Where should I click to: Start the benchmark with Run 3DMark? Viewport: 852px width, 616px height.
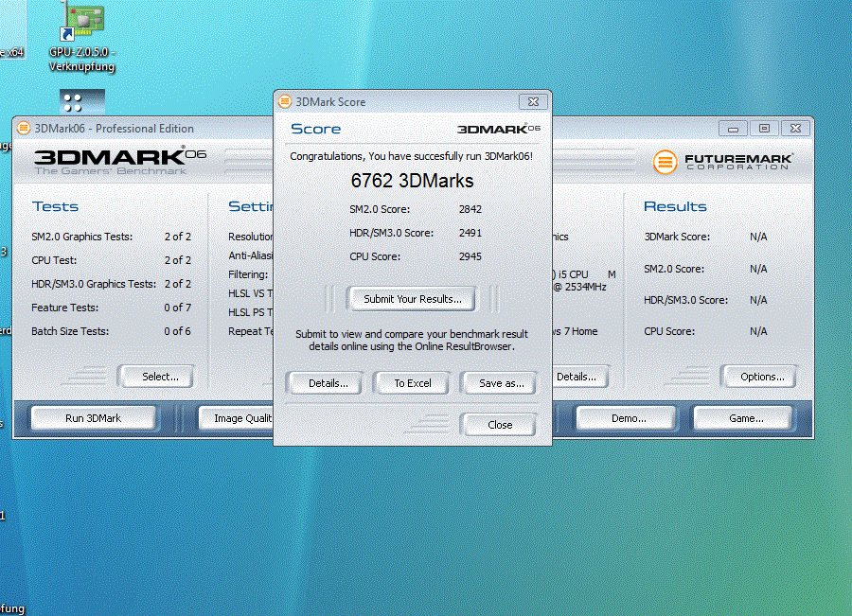coord(94,418)
